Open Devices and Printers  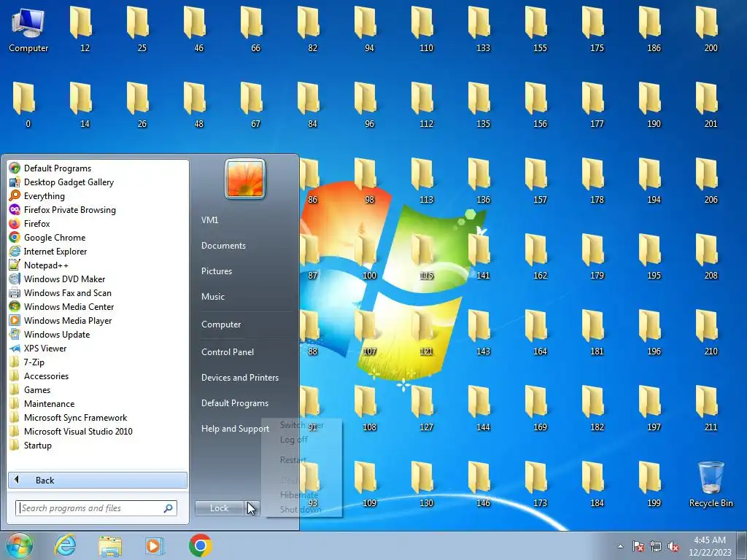[x=240, y=378]
